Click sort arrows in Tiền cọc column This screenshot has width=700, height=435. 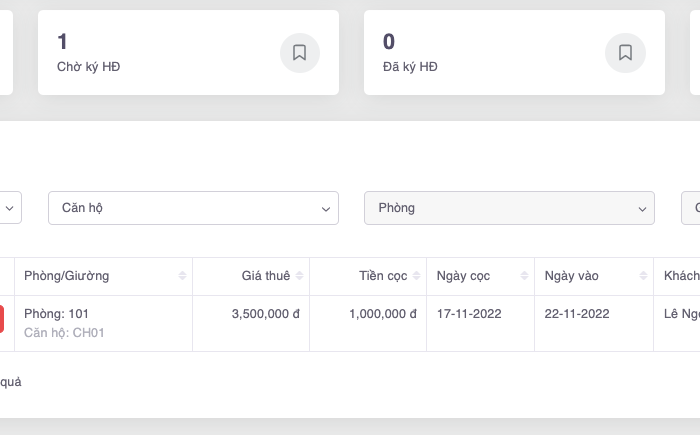(x=416, y=276)
